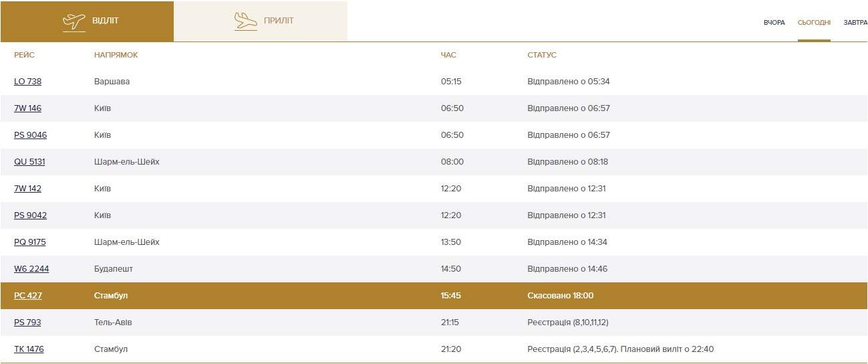
Task: Click the landing airplane icon
Action: [246, 21]
